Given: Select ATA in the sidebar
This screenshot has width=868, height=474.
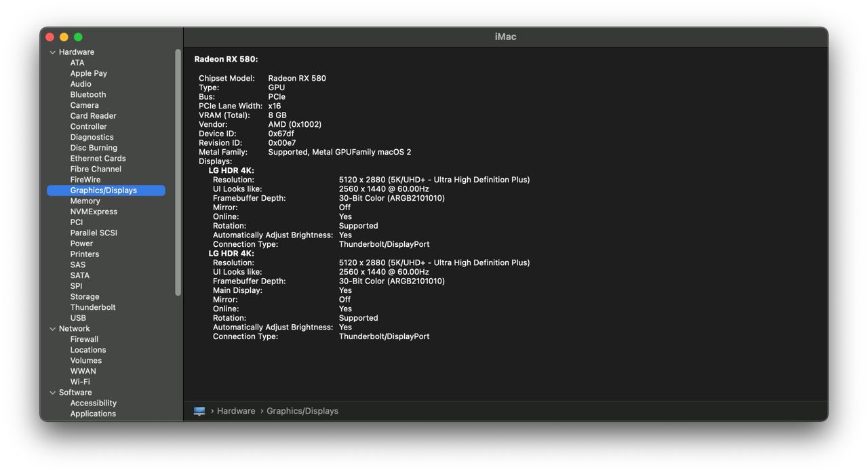Looking at the screenshot, I should click(x=77, y=62).
